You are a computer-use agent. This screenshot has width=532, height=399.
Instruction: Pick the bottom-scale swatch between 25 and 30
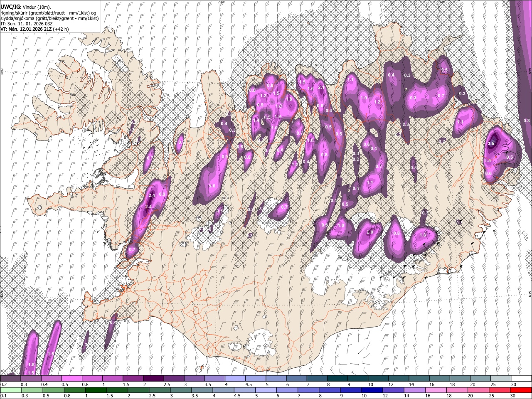[x=500, y=390]
